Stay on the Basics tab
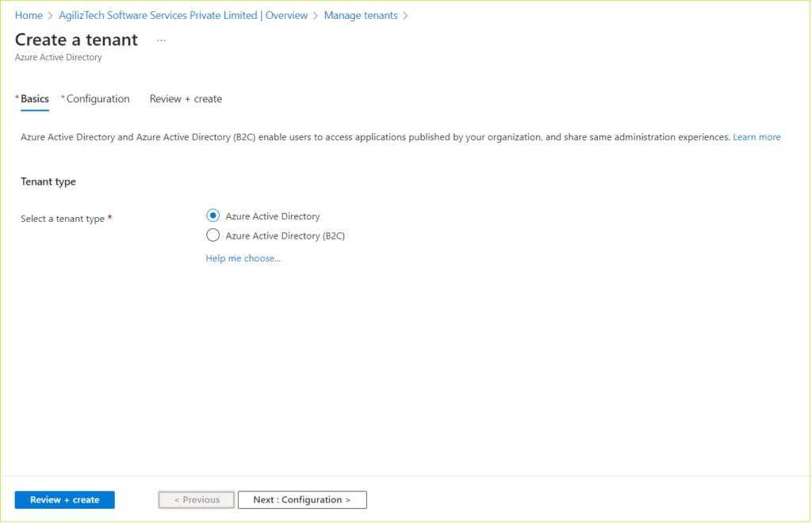The image size is (812, 523). click(34, 98)
